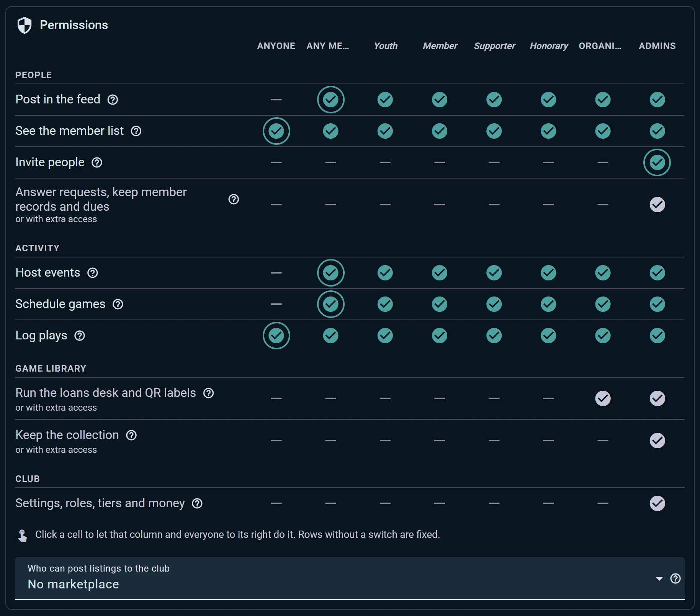
Task: Click the Permissions shield icon
Action: (x=25, y=25)
